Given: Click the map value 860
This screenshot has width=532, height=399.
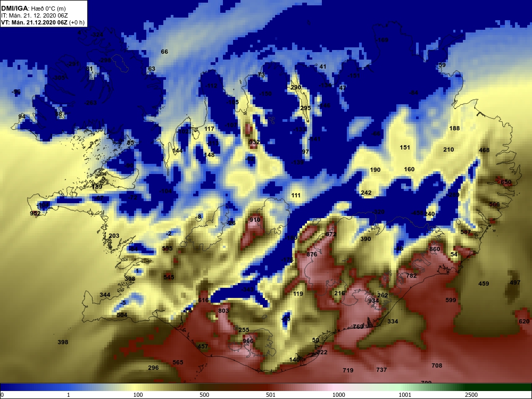Looking at the screenshot, I should click(x=435, y=249).
